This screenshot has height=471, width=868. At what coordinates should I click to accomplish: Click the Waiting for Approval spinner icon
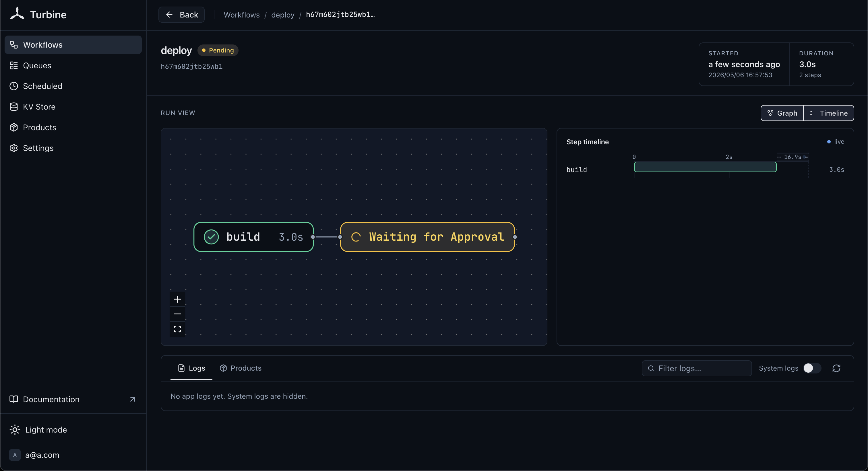(356, 237)
